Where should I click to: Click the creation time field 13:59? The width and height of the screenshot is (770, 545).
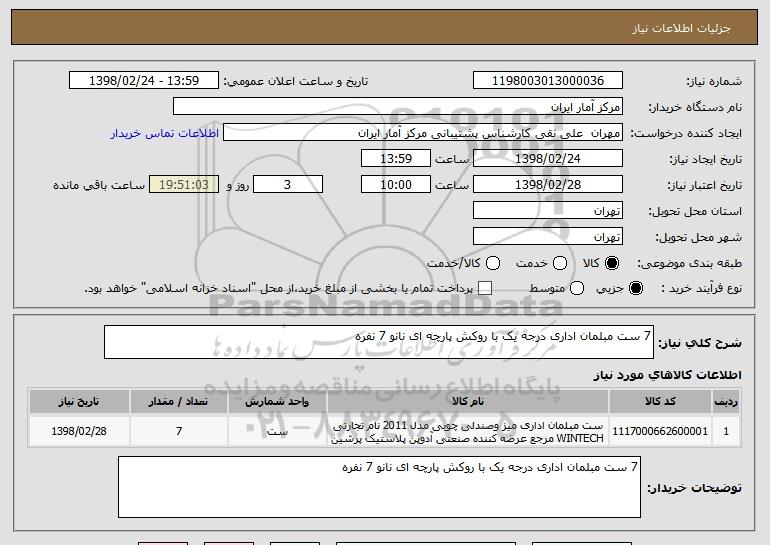[396, 159]
